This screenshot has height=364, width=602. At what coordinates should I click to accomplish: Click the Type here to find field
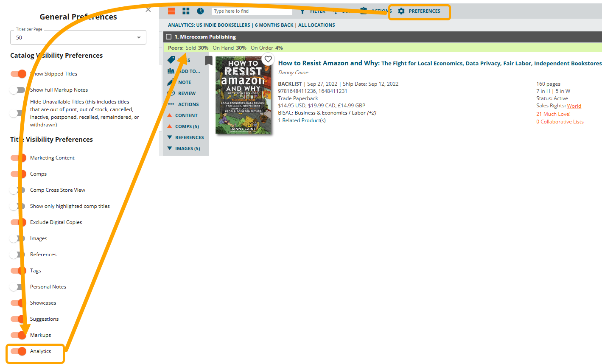252,11
